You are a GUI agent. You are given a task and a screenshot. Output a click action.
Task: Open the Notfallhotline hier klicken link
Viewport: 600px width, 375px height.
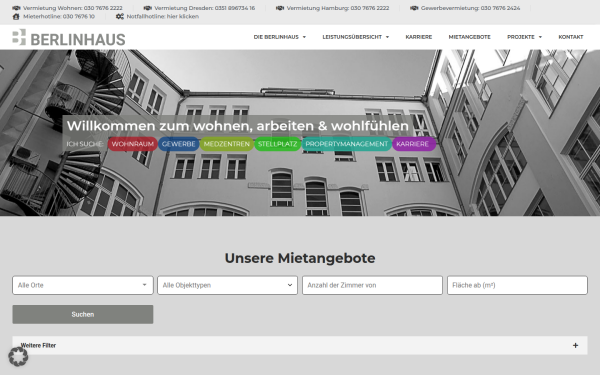pyautogui.click(x=163, y=16)
